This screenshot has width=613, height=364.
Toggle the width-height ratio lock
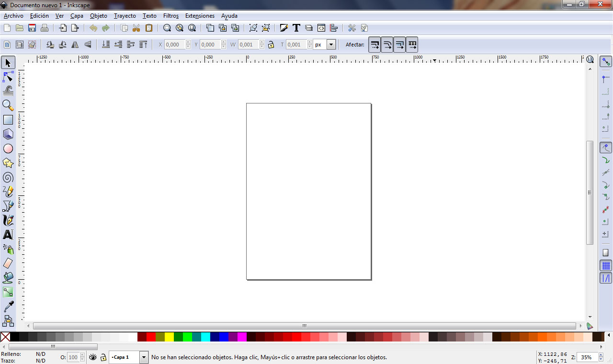[x=271, y=45]
